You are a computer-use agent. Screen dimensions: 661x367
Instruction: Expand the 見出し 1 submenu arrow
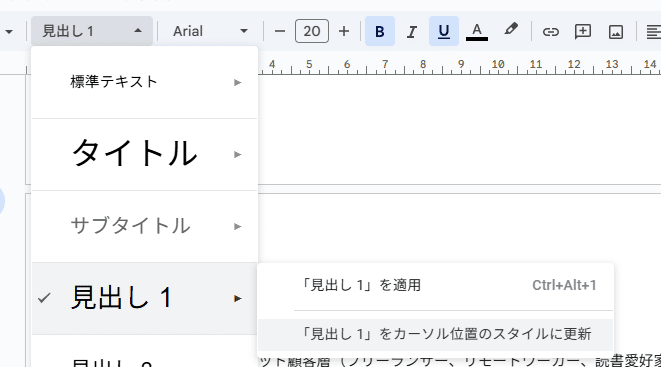tap(238, 299)
